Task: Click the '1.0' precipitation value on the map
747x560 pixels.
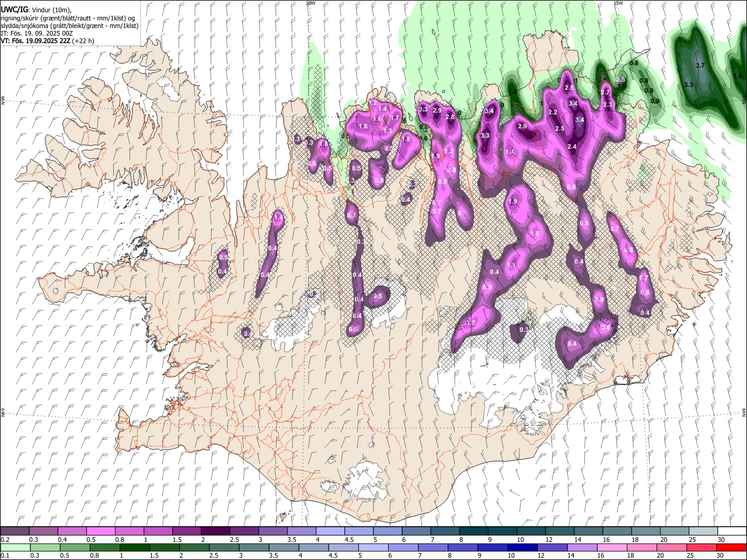Action: [535, 233]
